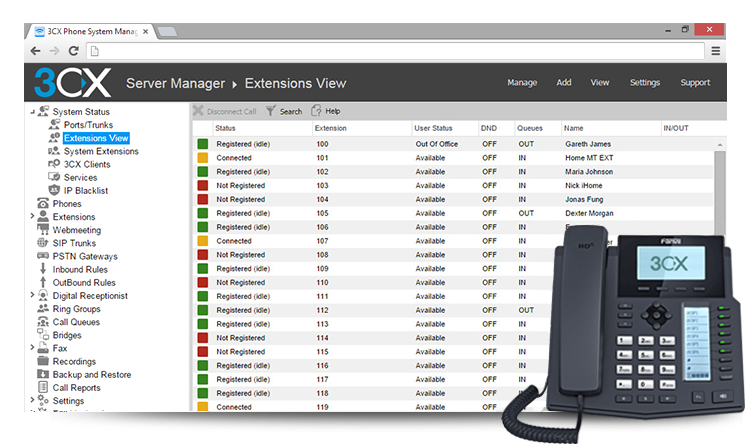Screen dimensions: 747x447
Task: Click the System Extensions icon
Action: click(x=54, y=151)
